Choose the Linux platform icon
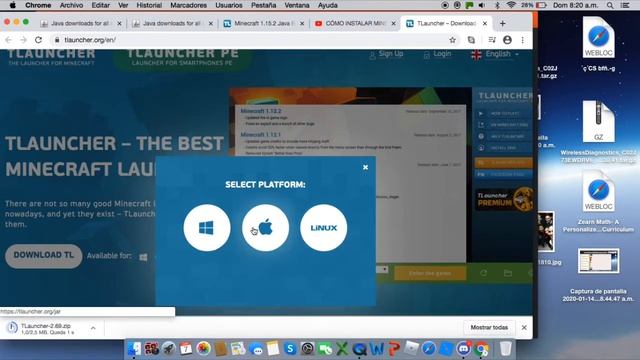 point(324,228)
